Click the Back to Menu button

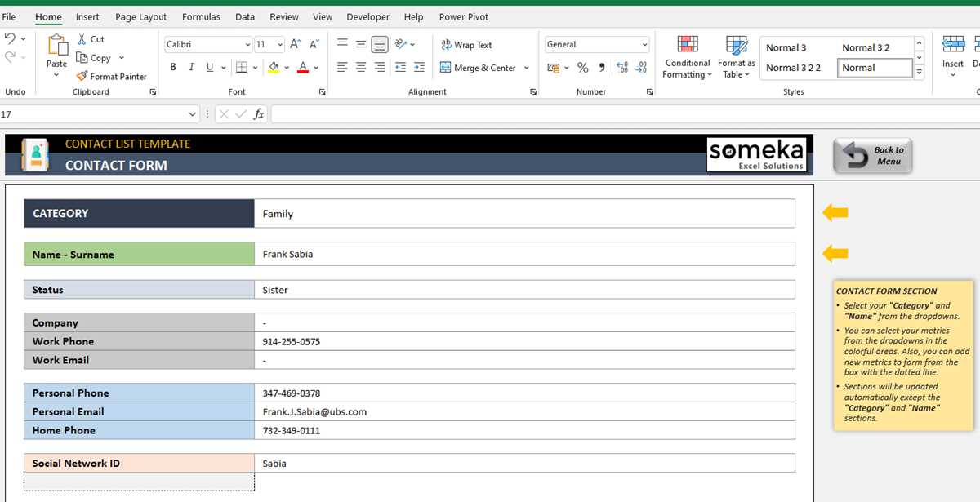(x=873, y=155)
